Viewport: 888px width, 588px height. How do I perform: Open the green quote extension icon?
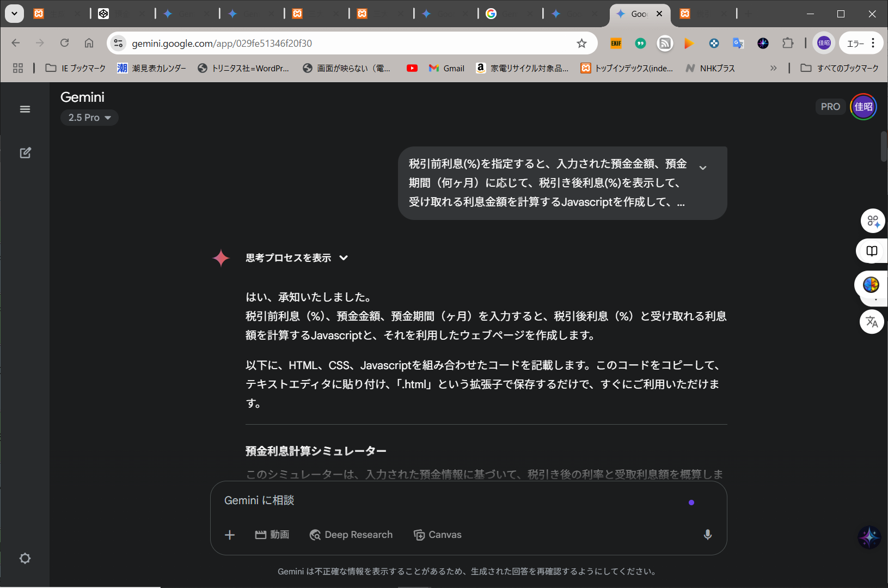[x=641, y=43]
